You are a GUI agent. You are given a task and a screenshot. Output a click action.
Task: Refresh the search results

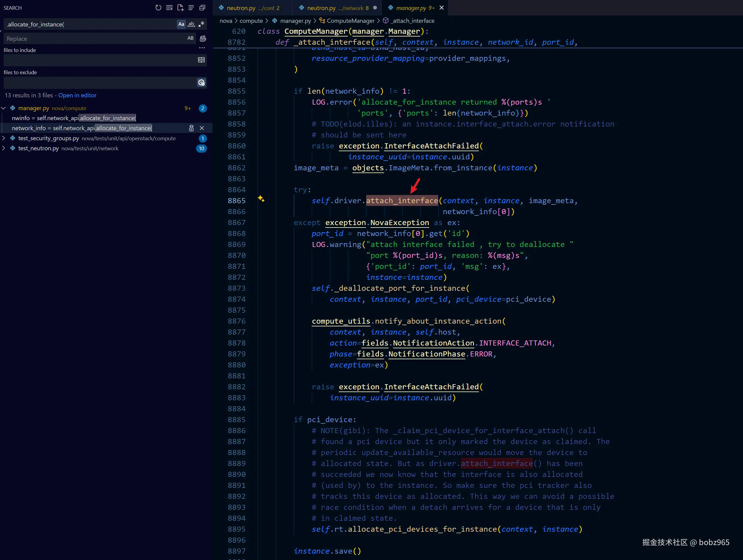[x=158, y=7]
